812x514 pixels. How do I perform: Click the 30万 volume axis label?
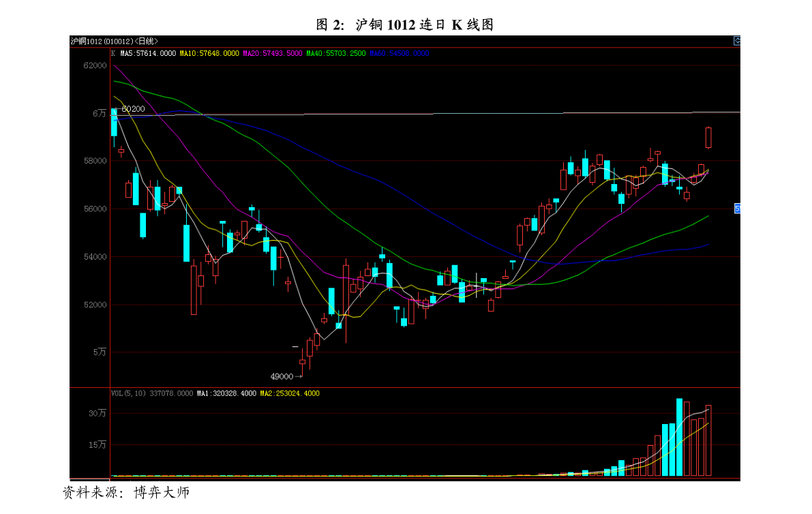click(97, 413)
